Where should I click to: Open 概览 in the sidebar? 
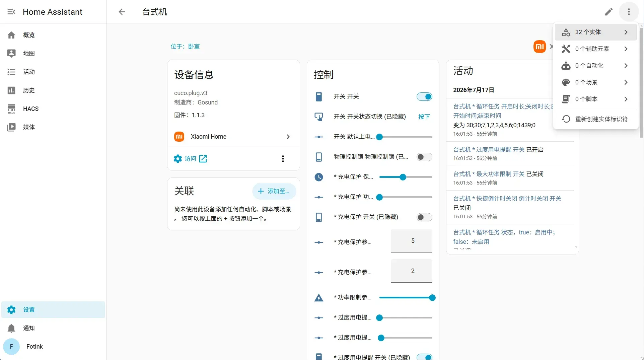pyautogui.click(x=53, y=35)
